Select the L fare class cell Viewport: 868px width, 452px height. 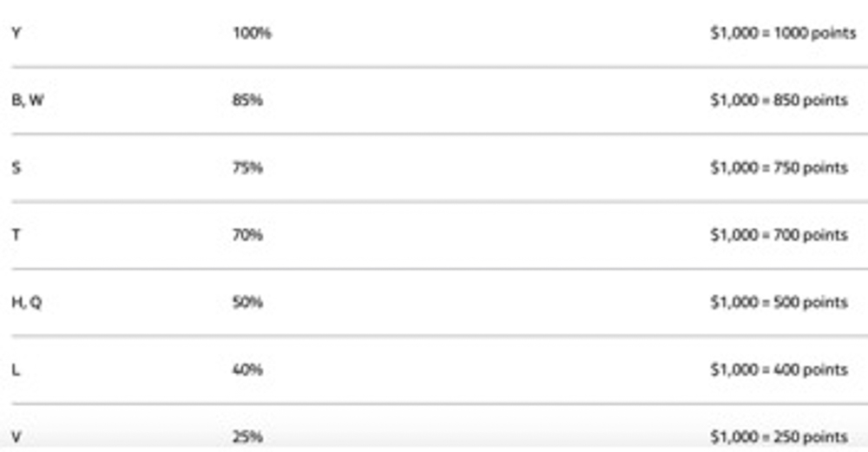pyautogui.click(x=16, y=370)
